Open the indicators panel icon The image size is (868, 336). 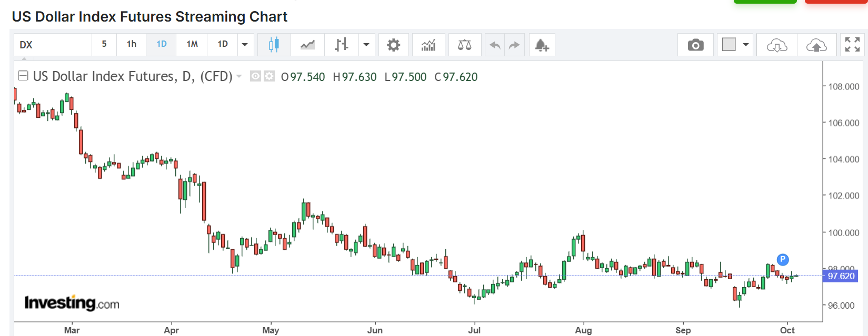click(428, 45)
